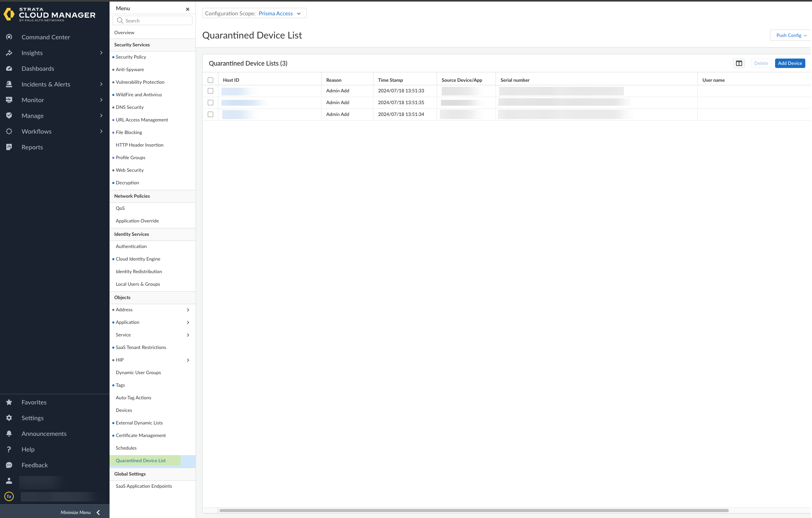This screenshot has height=518, width=812.
Task: Click the horizontal scrollbar below table
Action: click(x=474, y=511)
